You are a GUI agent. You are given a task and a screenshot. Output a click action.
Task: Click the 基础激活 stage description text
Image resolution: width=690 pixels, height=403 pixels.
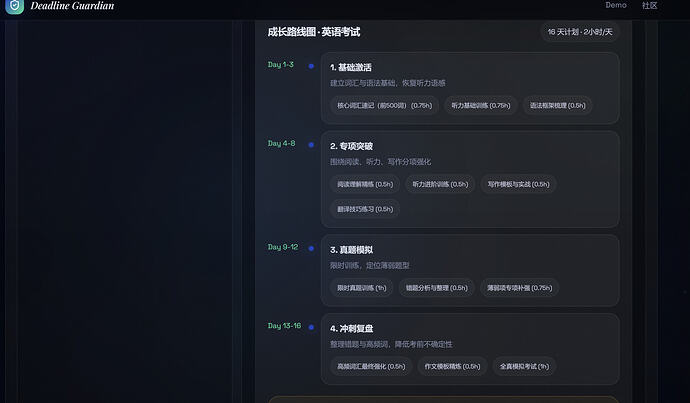(388, 83)
